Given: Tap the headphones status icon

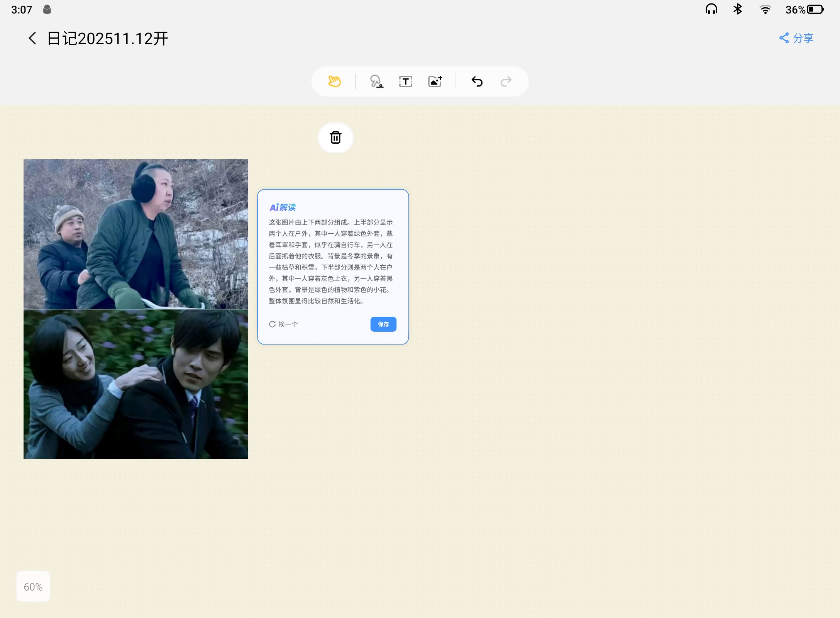Looking at the screenshot, I should point(711,9).
